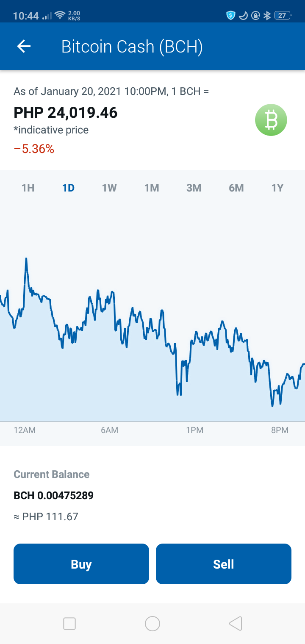Image resolution: width=305 pixels, height=644 pixels.
Task: Switch chart to 6M range
Action: point(236,188)
